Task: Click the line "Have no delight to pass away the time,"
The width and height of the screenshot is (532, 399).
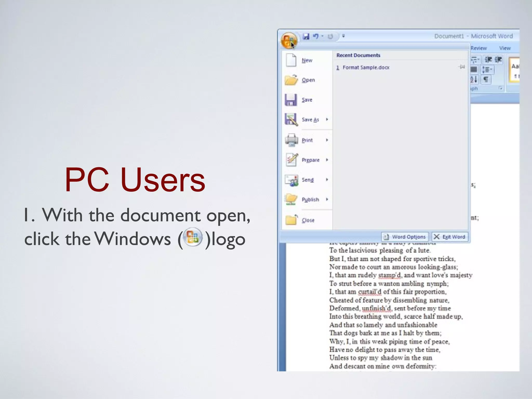Action: [385, 350]
